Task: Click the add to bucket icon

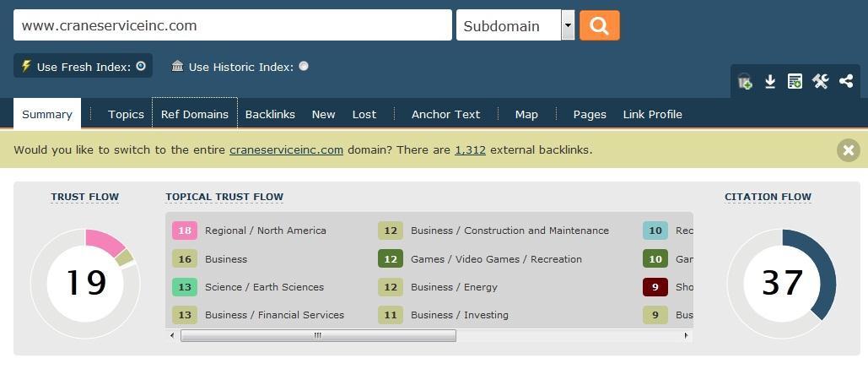Action: click(745, 82)
